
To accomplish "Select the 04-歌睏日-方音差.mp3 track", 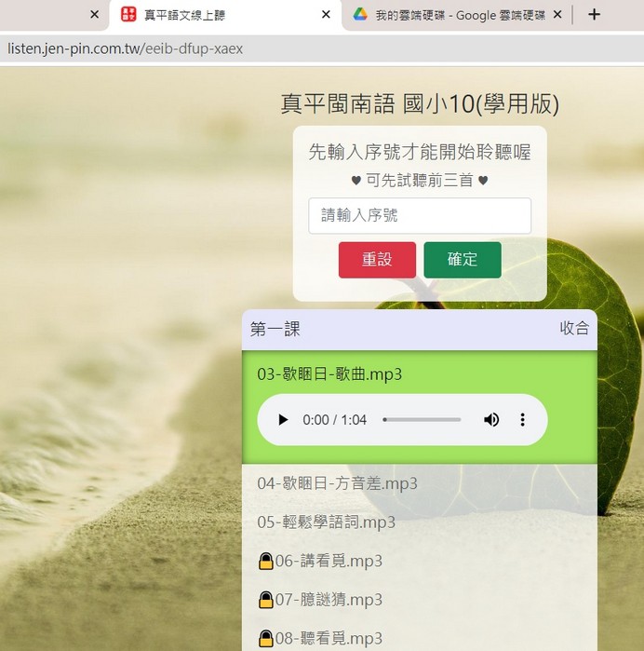I will (337, 483).
